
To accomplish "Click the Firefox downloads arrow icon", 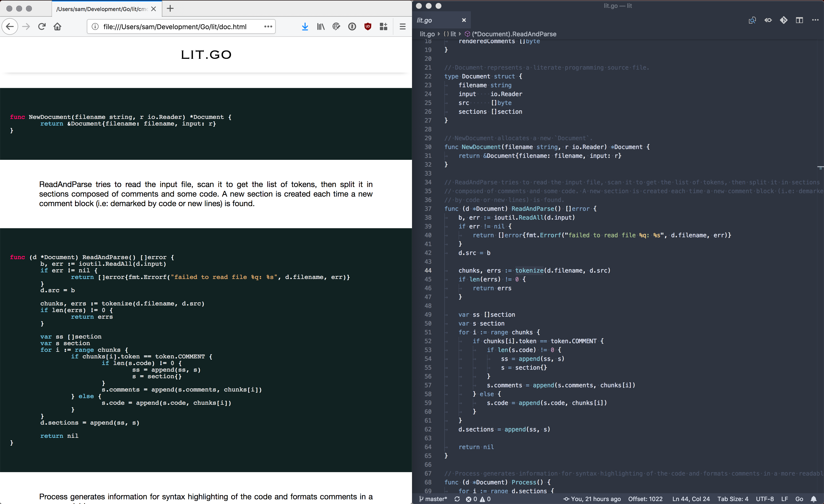I will [305, 27].
